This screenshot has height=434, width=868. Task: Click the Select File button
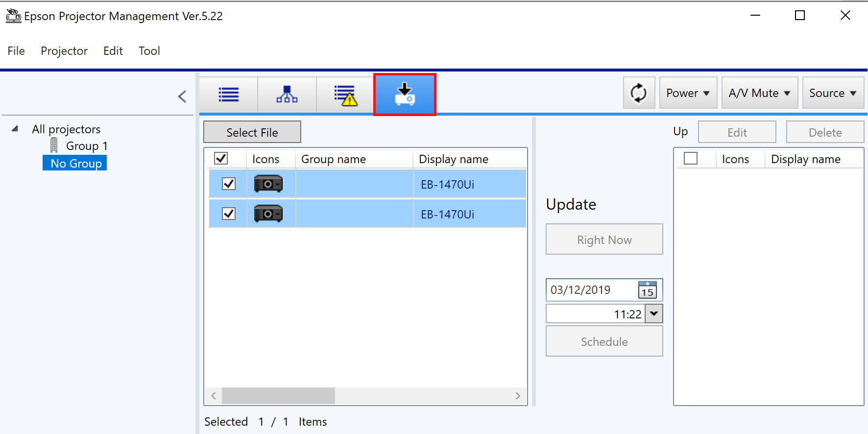tap(252, 132)
